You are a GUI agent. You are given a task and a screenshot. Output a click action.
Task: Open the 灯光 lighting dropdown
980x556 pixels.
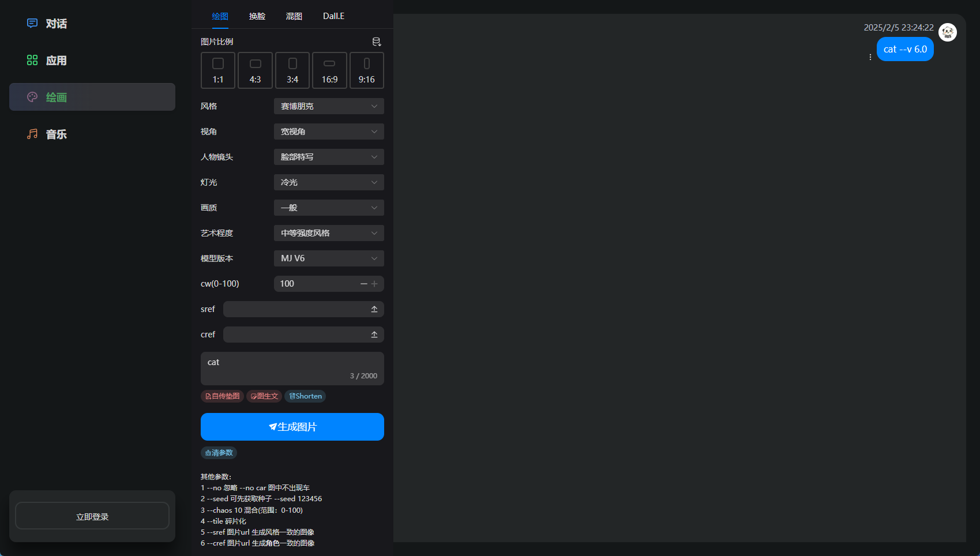coord(328,182)
